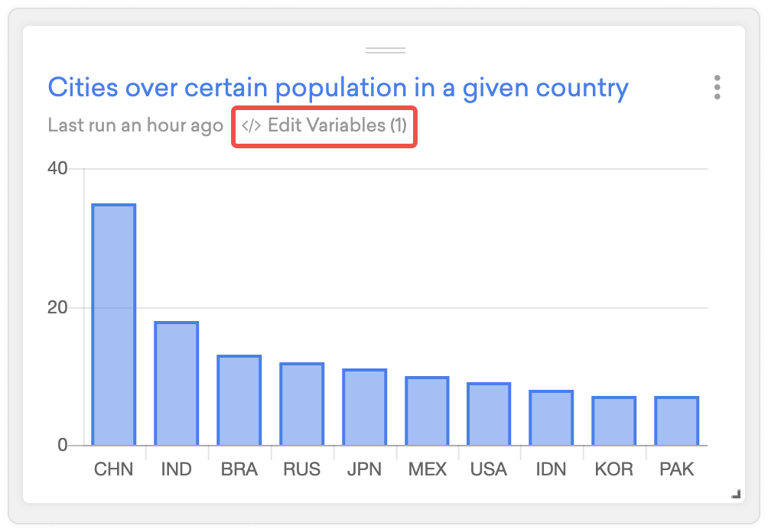Click the CHN axis label

pyautogui.click(x=114, y=469)
